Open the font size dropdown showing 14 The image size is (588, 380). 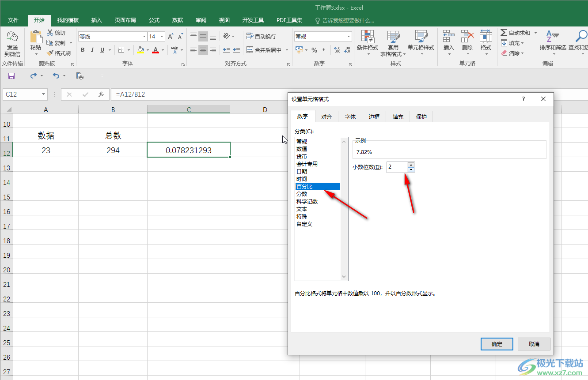(162, 37)
